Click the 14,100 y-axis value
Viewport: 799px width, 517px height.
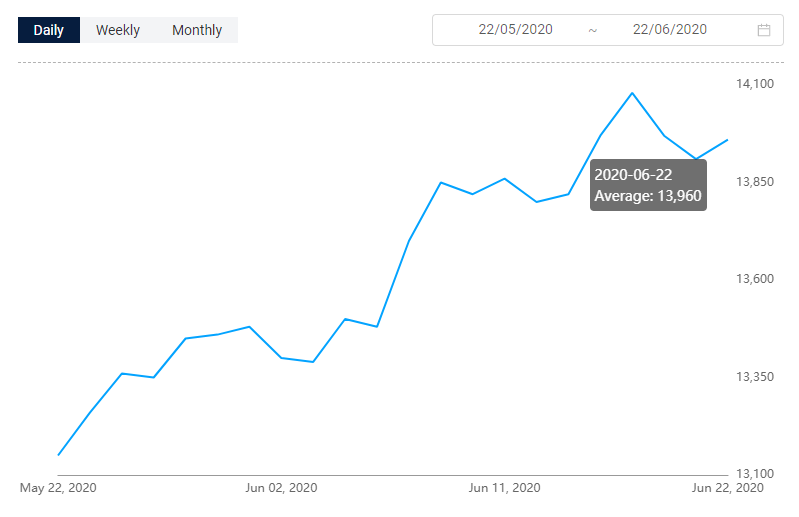pyautogui.click(x=755, y=84)
